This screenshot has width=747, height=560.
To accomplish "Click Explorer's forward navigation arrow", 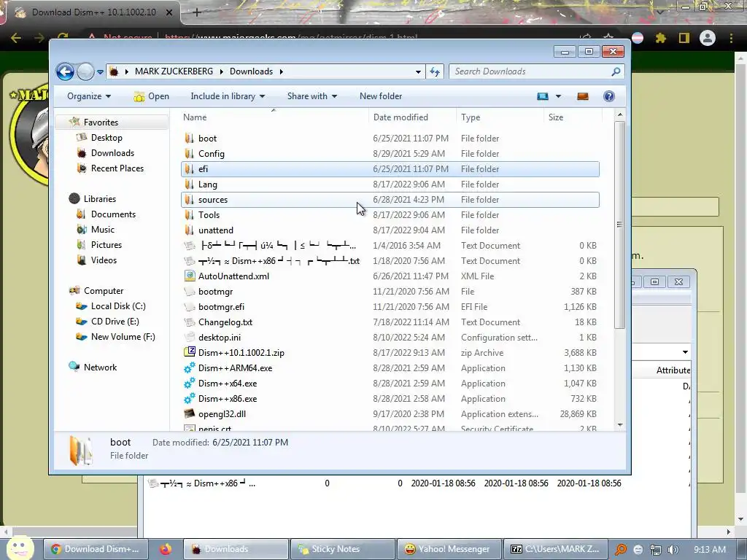I will [x=85, y=72].
